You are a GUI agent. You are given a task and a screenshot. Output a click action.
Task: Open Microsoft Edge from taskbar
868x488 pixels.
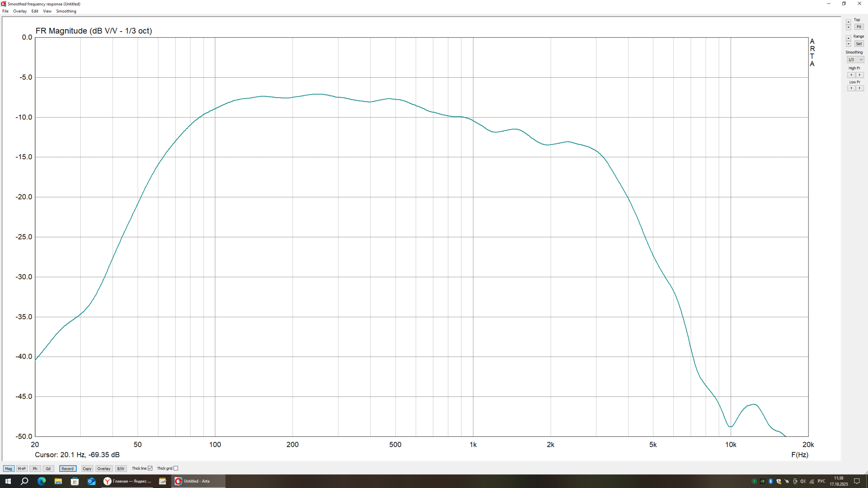42,481
